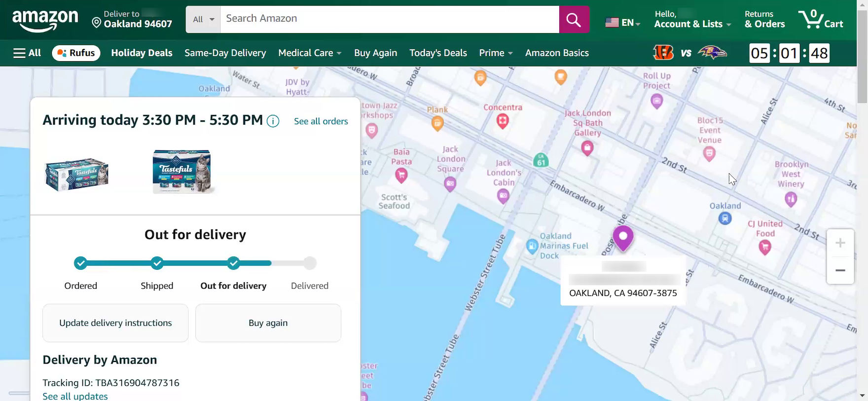Click the Bloc15 Event Venue map marker
The height and width of the screenshot is (401, 868).
click(x=709, y=154)
